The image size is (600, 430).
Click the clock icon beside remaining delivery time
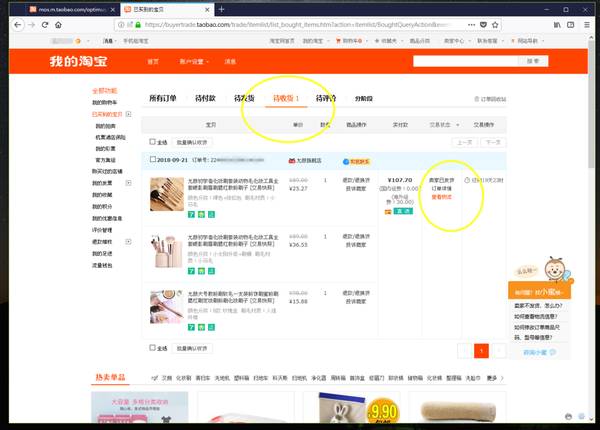(467, 180)
